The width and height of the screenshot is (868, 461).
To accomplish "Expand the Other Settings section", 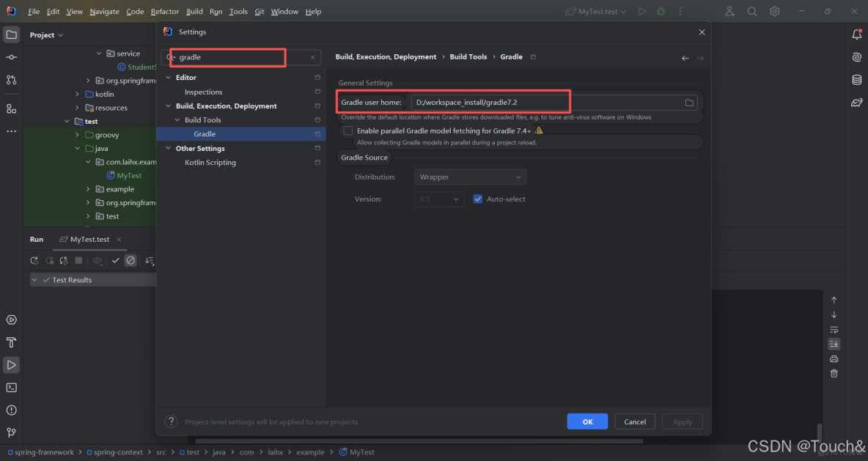I will coord(167,148).
